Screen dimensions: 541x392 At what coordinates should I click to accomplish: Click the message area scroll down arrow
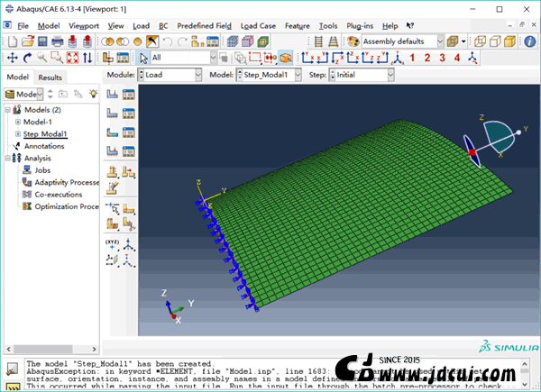[525, 384]
